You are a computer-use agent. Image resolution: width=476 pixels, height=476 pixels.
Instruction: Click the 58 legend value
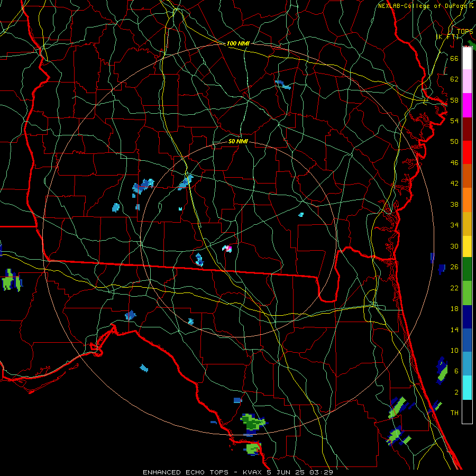(454, 100)
